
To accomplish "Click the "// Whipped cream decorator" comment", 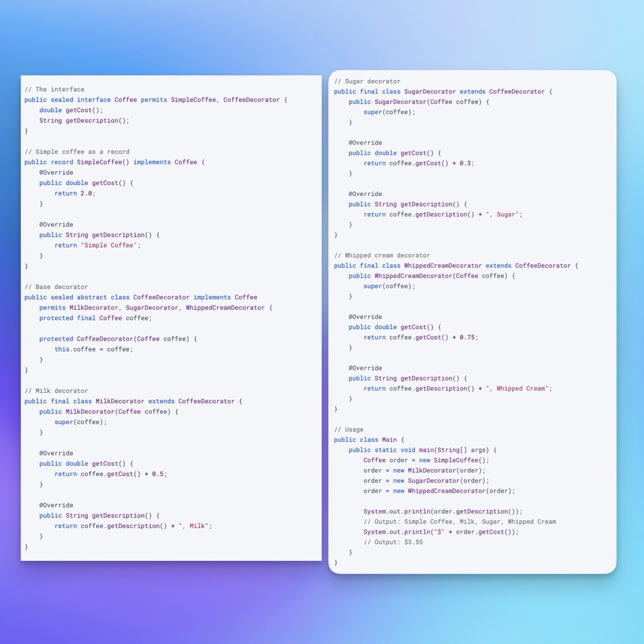I will pyautogui.click(x=382, y=255).
